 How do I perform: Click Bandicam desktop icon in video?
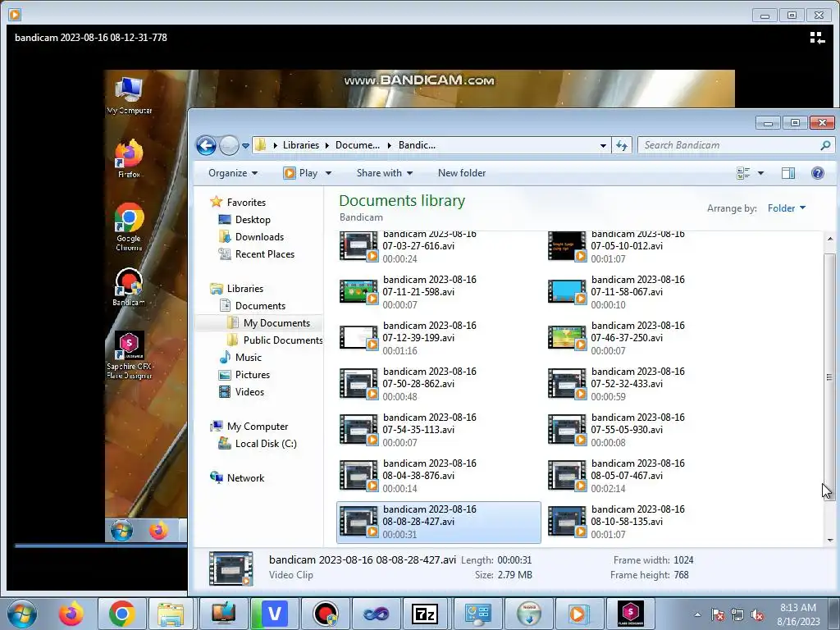click(x=129, y=287)
